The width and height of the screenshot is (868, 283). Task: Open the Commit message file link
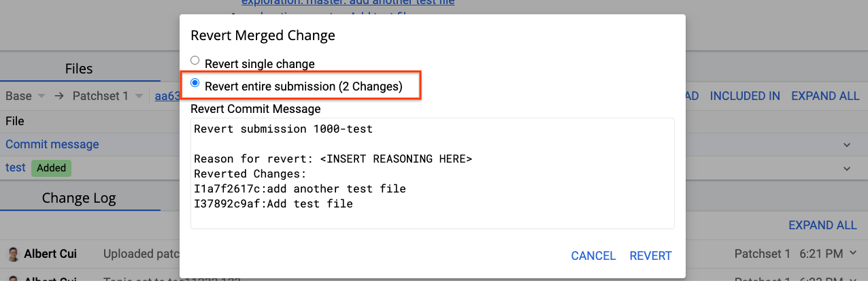coord(52,144)
